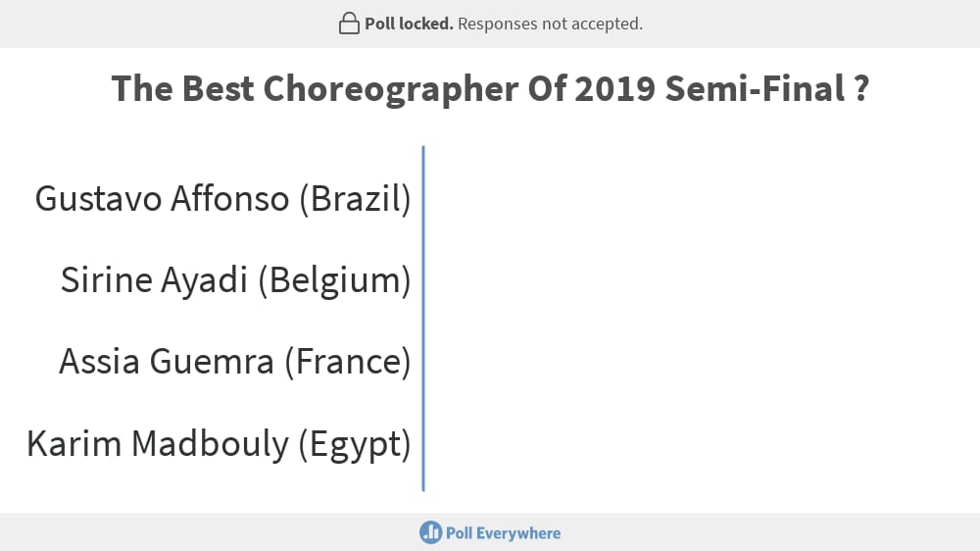The width and height of the screenshot is (980, 551).
Task: Click the words "The Best" in title
Action: pos(182,89)
